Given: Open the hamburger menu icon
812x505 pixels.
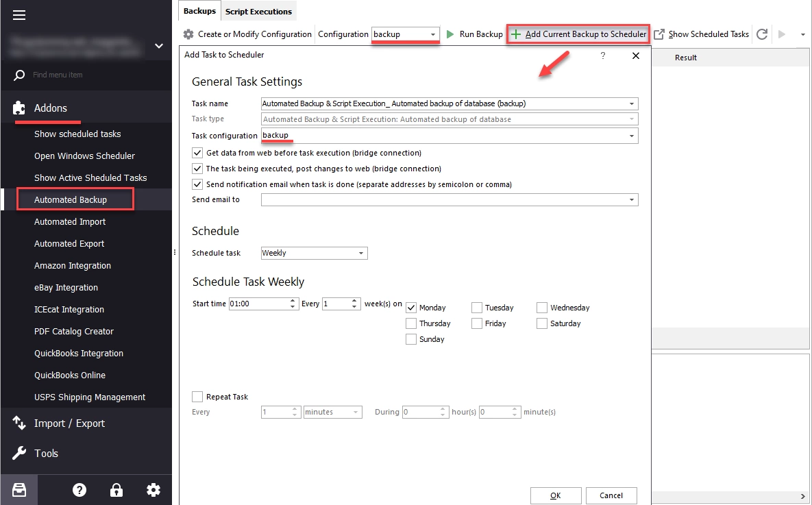Looking at the screenshot, I should pyautogui.click(x=19, y=15).
